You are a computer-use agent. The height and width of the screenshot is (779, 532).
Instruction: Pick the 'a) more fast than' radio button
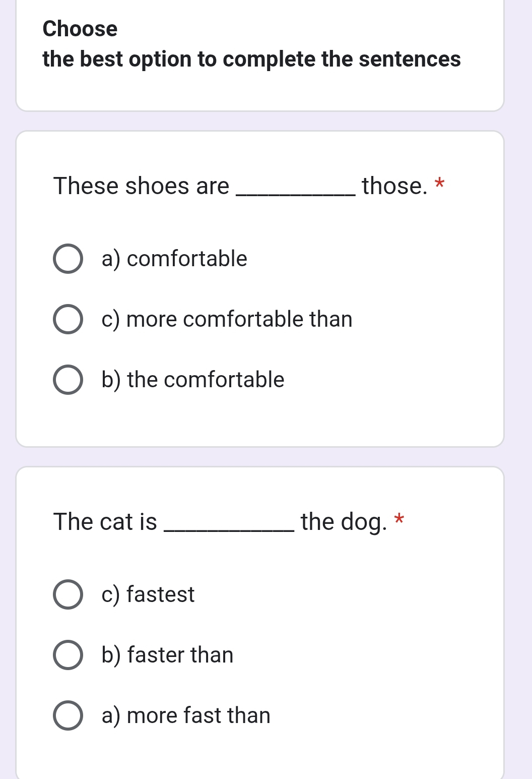[x=68, y=716]
